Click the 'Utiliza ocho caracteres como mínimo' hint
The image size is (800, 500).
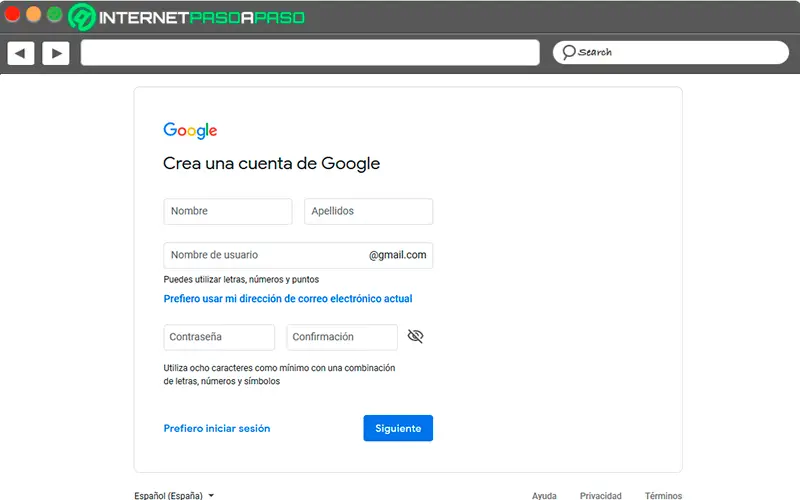(279, 374)
